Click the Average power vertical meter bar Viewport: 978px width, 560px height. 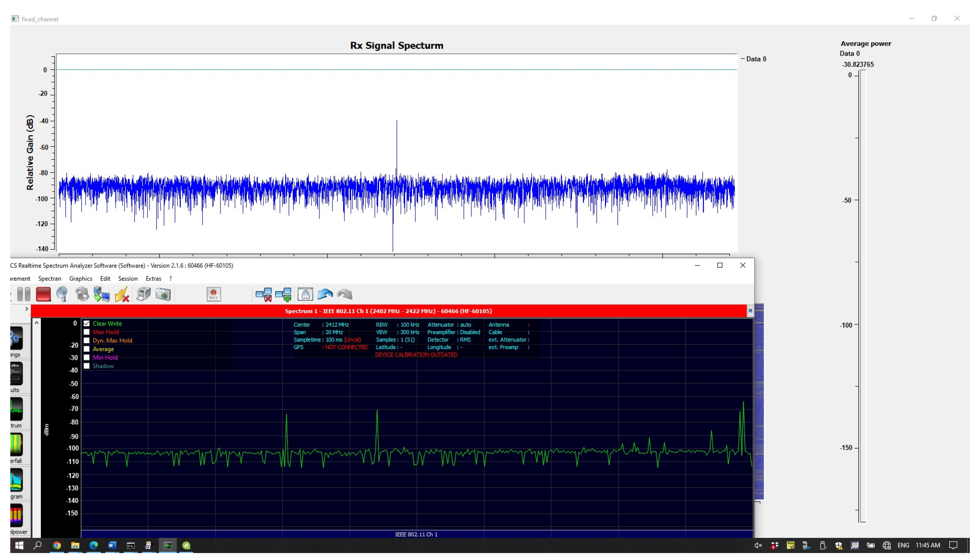point(863,296)
